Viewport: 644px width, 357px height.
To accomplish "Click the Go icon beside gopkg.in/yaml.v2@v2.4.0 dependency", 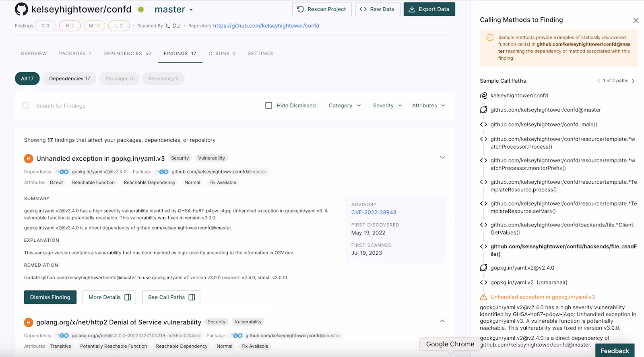I will pos(63,172).
